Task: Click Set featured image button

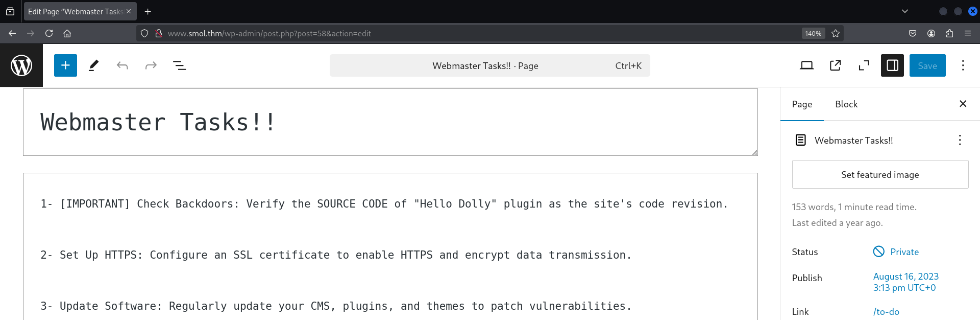Action: pos(880,175)
